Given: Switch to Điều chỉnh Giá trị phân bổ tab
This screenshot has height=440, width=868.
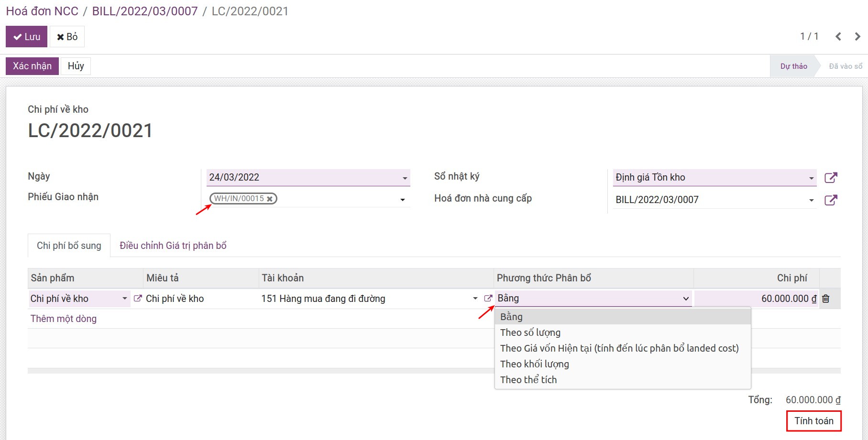Looking at the screenshot, I should [173, 246].
